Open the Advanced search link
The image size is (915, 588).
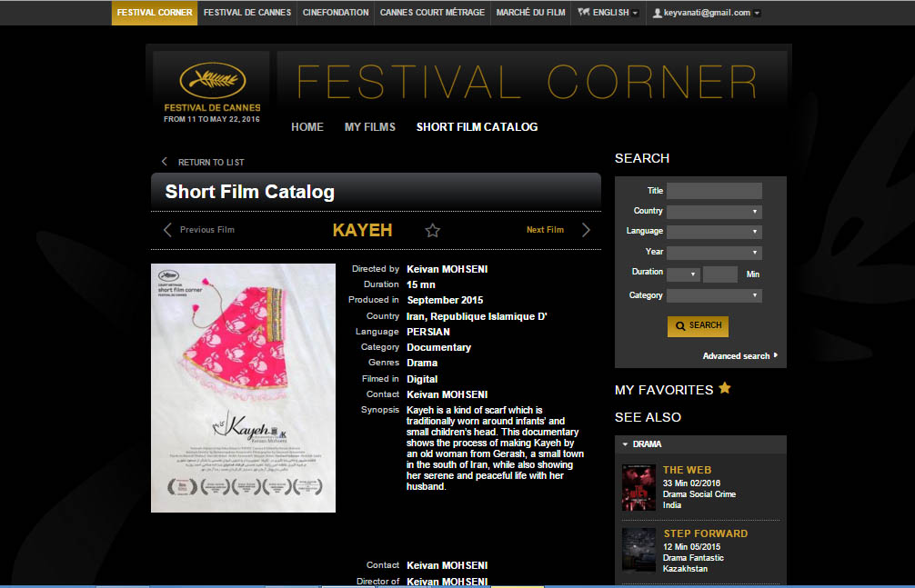(x=736, y=356)
